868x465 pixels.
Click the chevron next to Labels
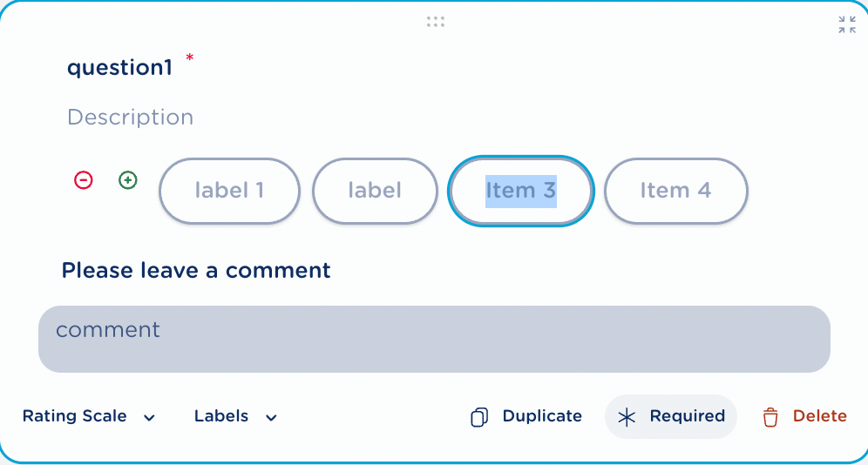(x=271, y=417)
